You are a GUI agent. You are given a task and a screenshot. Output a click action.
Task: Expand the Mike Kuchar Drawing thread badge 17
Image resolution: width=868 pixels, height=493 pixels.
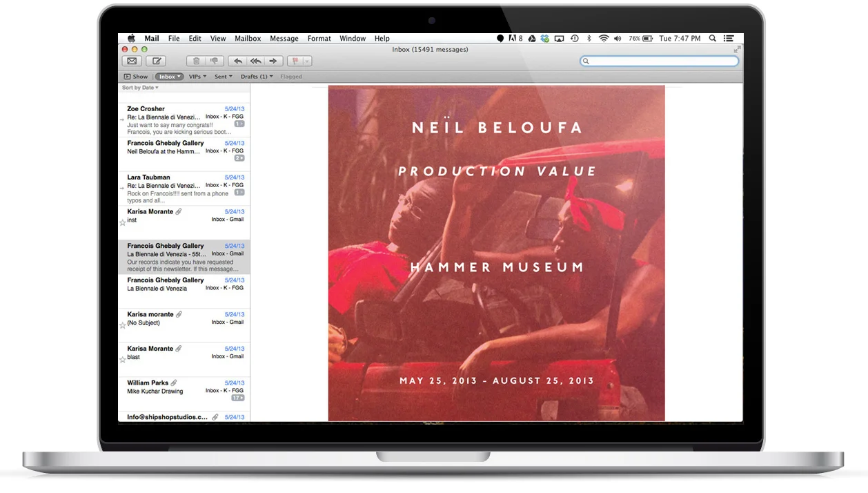pyautogui.click(x=238, y=398)
